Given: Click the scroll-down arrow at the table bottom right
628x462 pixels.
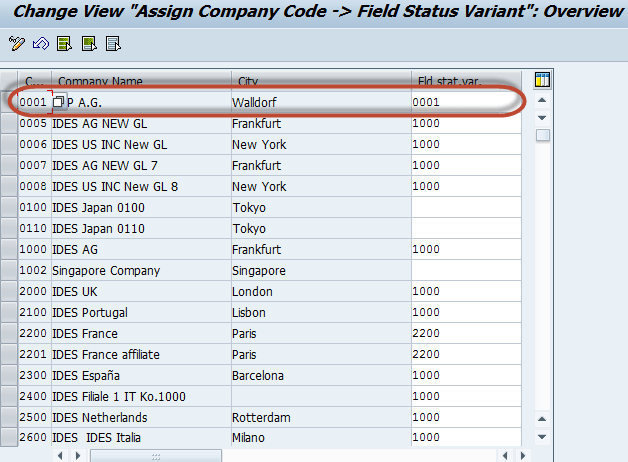Looking at the screenshot, I should pos(543,437).
